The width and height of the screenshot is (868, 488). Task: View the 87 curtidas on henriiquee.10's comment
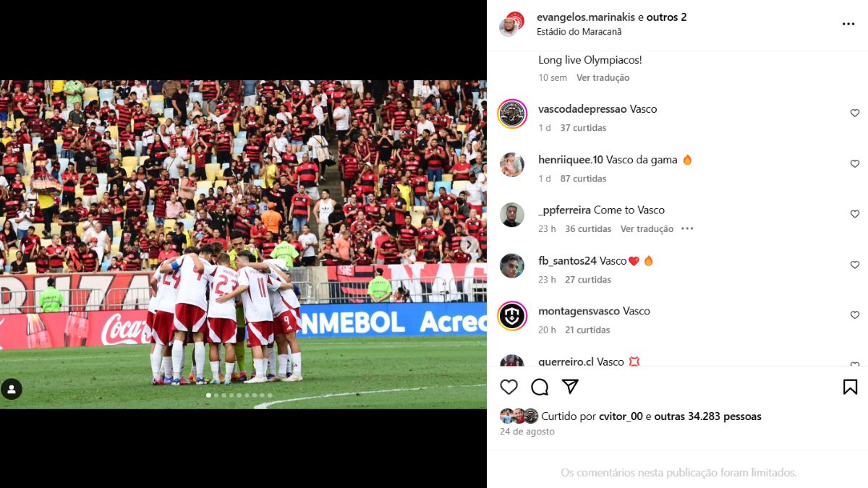583,179
